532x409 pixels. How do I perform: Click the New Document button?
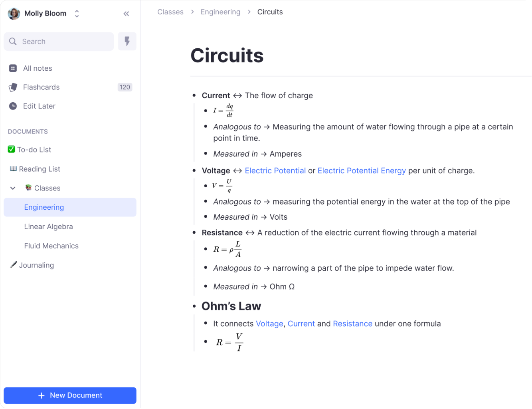(x=70, y=395)
